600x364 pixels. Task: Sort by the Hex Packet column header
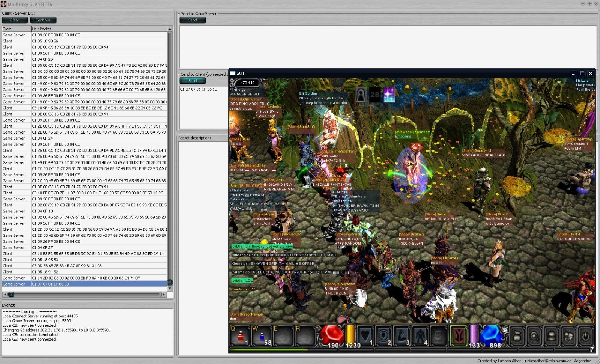pyautogui.click(x=99, y=29)
